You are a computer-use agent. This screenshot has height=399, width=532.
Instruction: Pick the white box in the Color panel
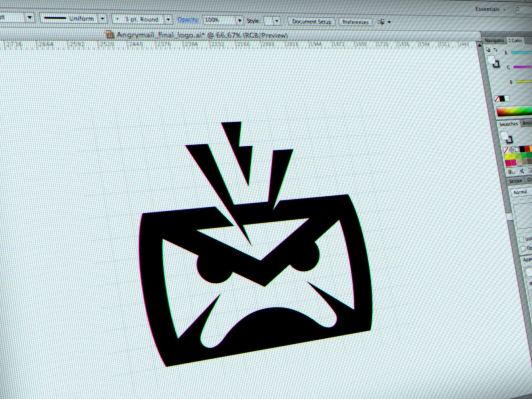click(x=507, y=99)
